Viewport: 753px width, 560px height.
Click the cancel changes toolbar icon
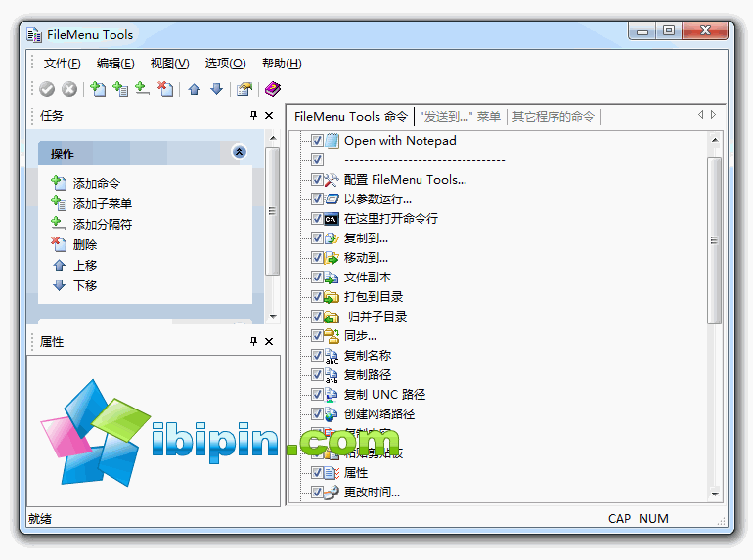(x=69, y=89)
